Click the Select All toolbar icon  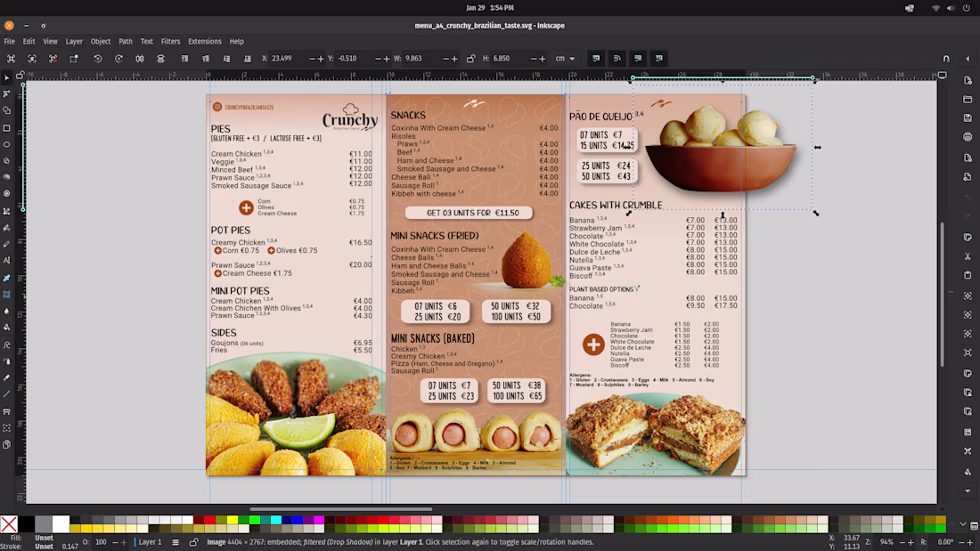11,59
